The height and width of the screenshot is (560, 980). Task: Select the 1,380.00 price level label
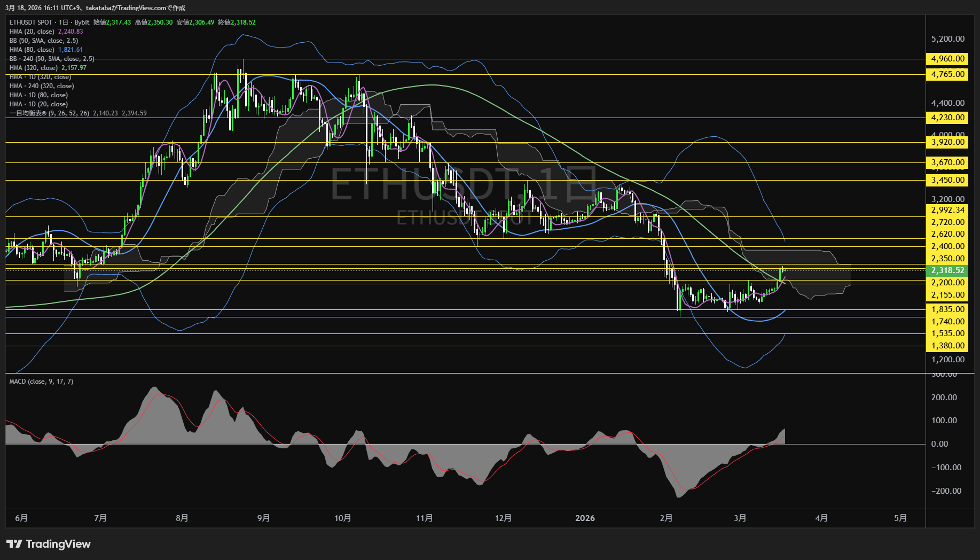pyautogui.click(x=947, y=346)
